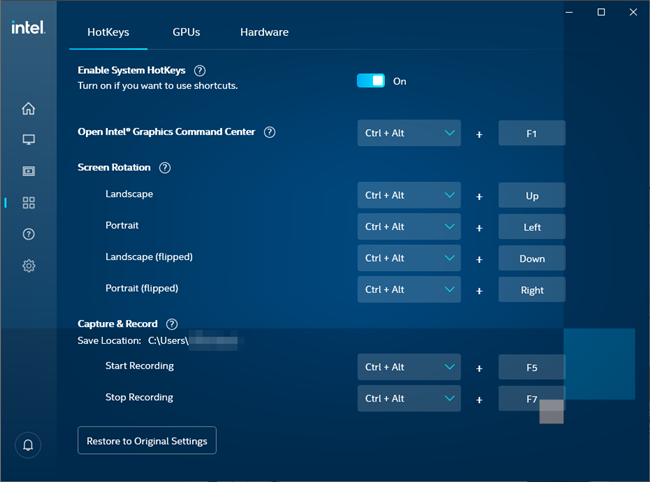The image size is (650, 482).
Task: Show help for Enable System HotKeys
Action: pyautogui.click(x=200, y=71)
